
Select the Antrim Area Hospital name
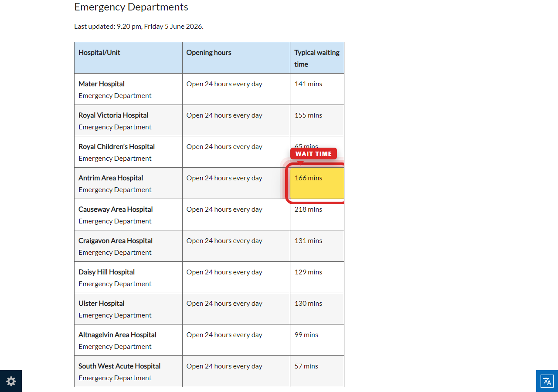[x=111, y=178]
